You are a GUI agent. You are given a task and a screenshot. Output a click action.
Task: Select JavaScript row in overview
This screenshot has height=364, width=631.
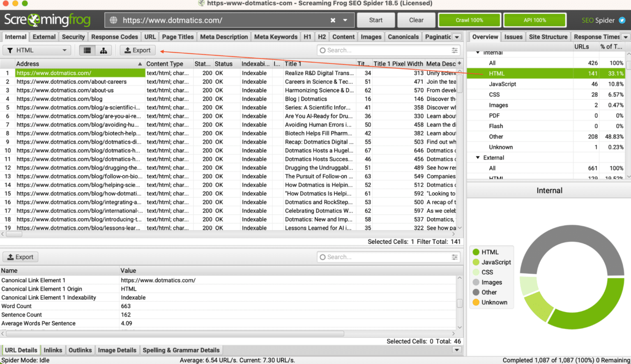point(546,84)
